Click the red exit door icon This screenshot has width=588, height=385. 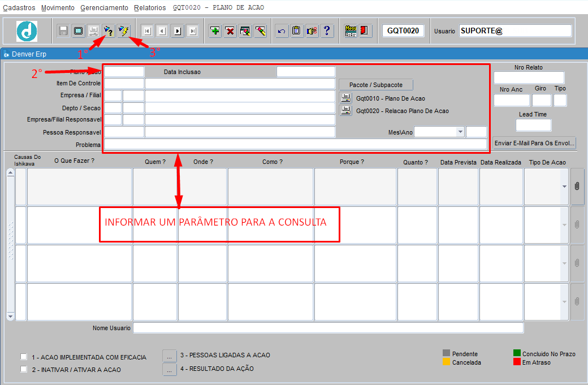365,31
